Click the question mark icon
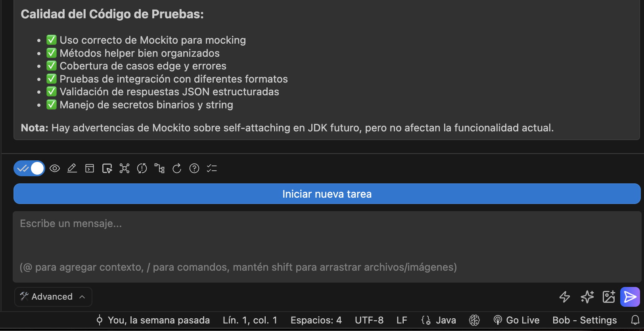The width and height of the screenshot is (644, 331). pyautogui.click(x=194, y=168)
